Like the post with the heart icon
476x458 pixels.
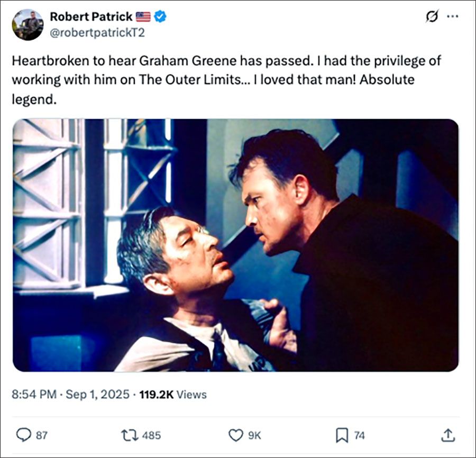coord(235,435)
